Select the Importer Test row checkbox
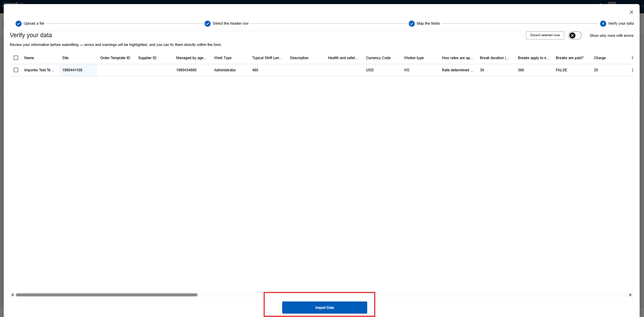The height and width of the screenshot is (317, 644). click(16, 70)
